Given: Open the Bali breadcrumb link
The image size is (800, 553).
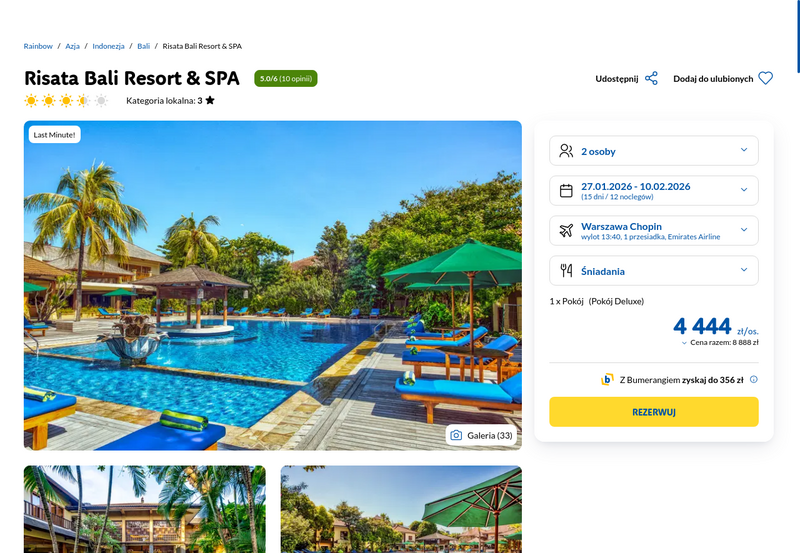Looking at the screenshot, I should pyautogui.click(x=143, y=46).
